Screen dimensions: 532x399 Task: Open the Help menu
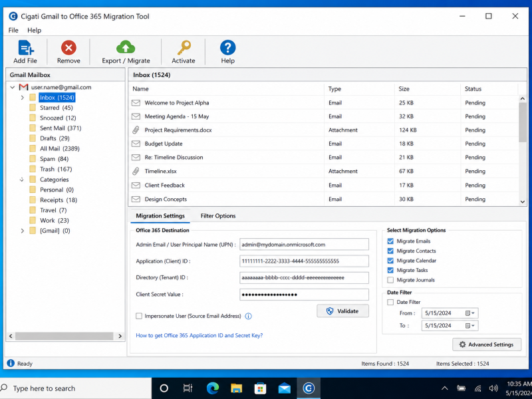click(35, 30)
